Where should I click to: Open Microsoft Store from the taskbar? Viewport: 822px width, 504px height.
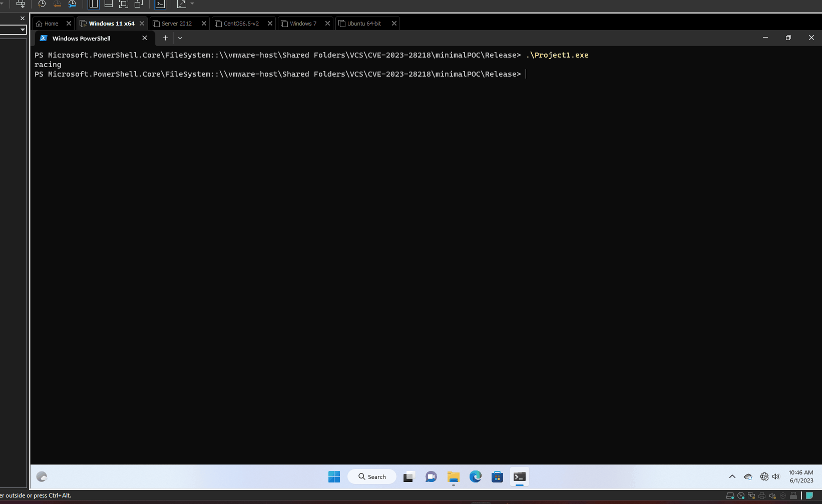coord(498,477)
